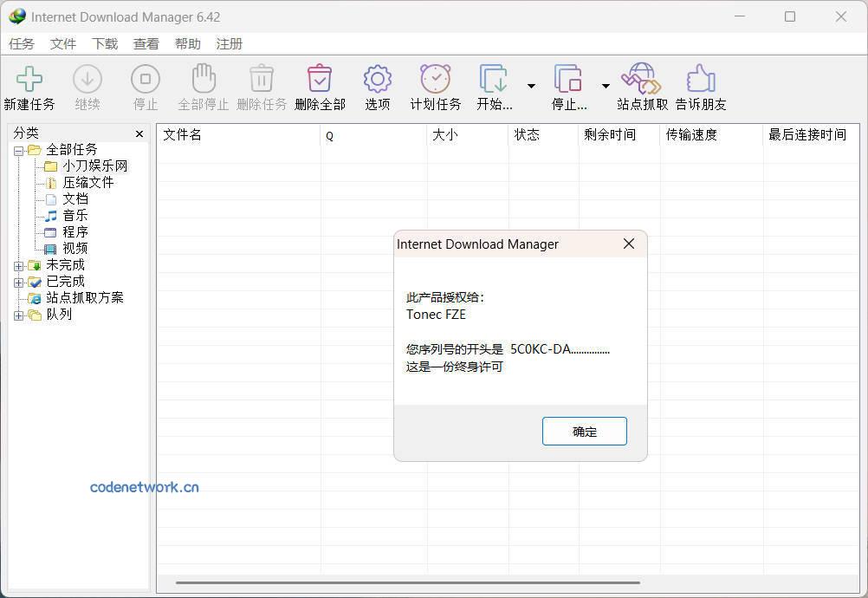
Task: Click the 开始 queue start icon
Action: click(494, 80)
